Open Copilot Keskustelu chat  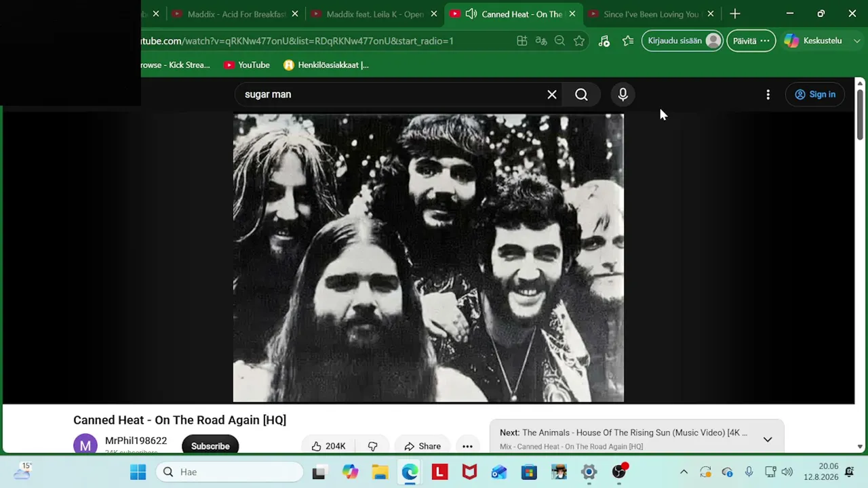tap(814, 41)
